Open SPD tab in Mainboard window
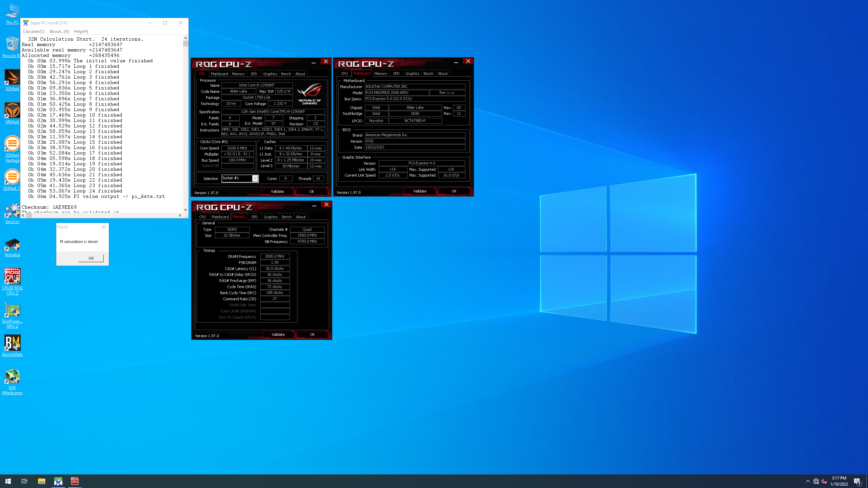This screenshot has width=868, height=488. (x=396, y=74)
